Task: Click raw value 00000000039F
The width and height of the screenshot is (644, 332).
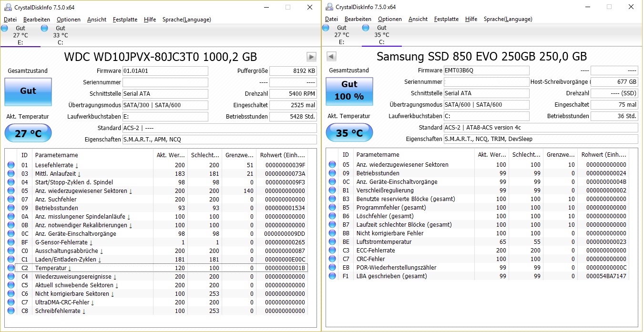Action: tap(285, 165)
